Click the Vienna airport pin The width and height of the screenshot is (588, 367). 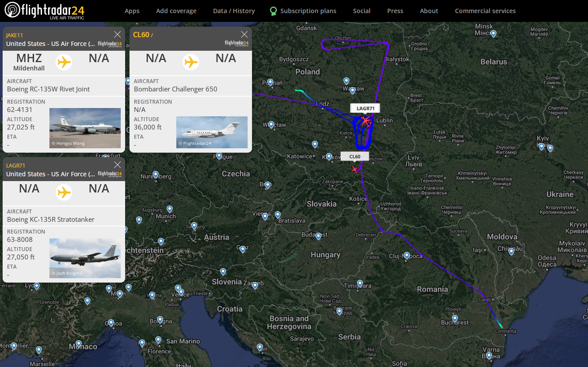(x=265, y=216)
